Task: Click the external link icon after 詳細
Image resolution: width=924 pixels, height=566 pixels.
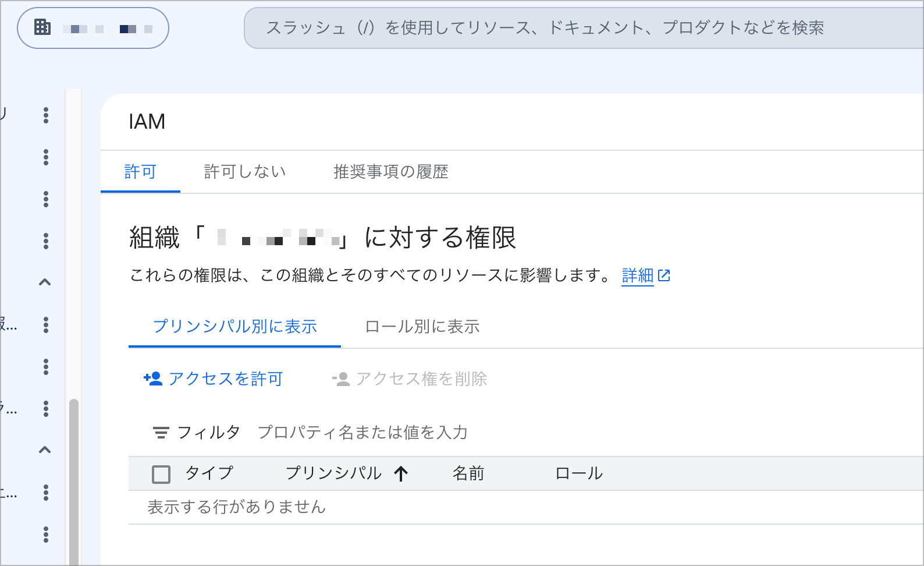Action: coord(664,275)
